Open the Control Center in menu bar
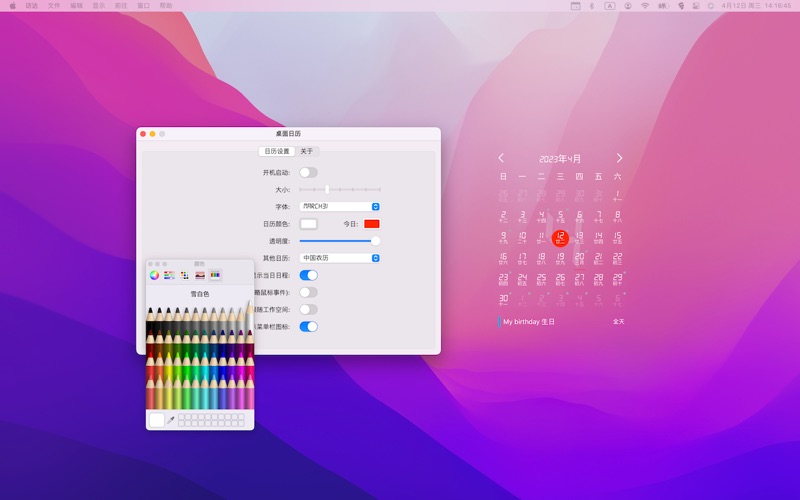800x500 pixels. pyautogui.click(x=697, y=6)
